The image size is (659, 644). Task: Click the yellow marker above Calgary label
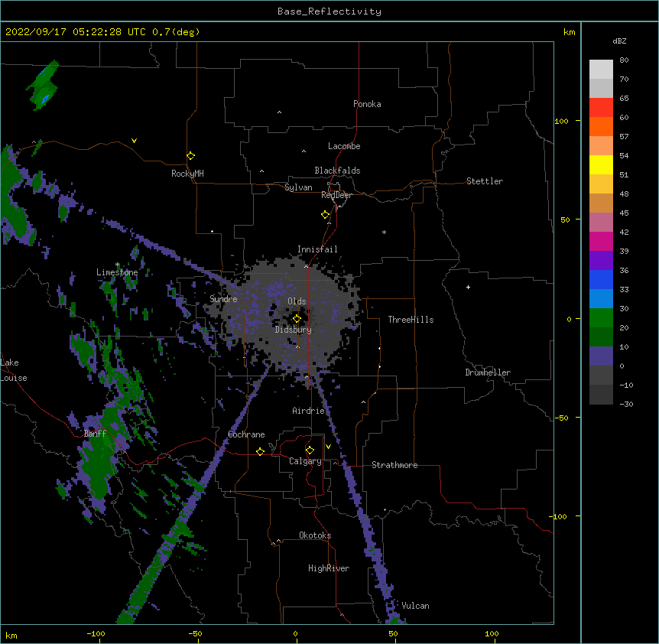coord(310,450)
